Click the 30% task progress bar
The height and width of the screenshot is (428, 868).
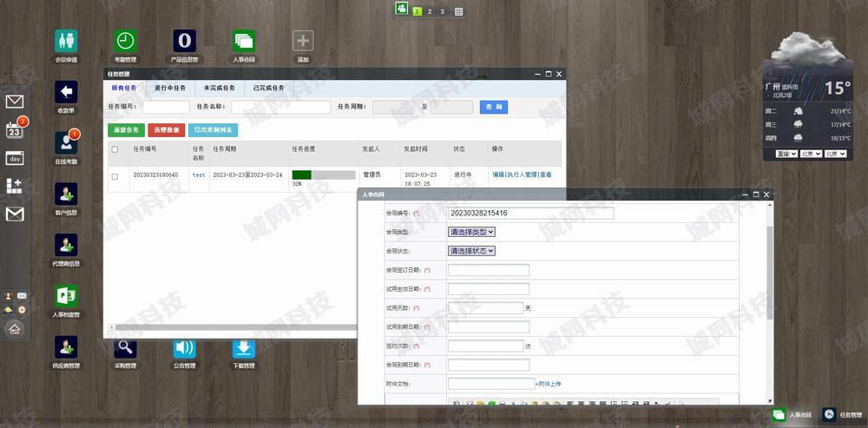(x=324, y=175)
